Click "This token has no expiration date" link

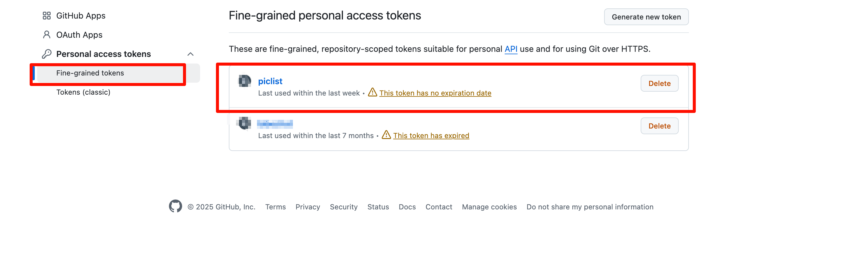[x=435, y=93]
